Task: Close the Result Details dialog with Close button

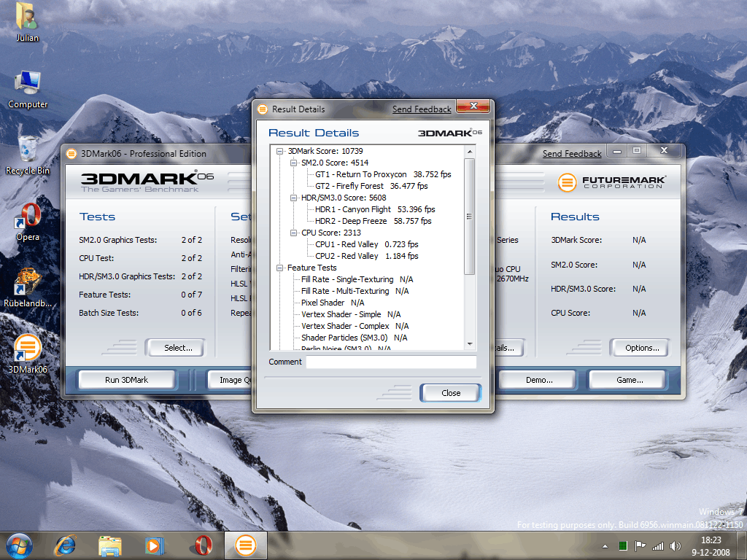Action: point(451,393)
